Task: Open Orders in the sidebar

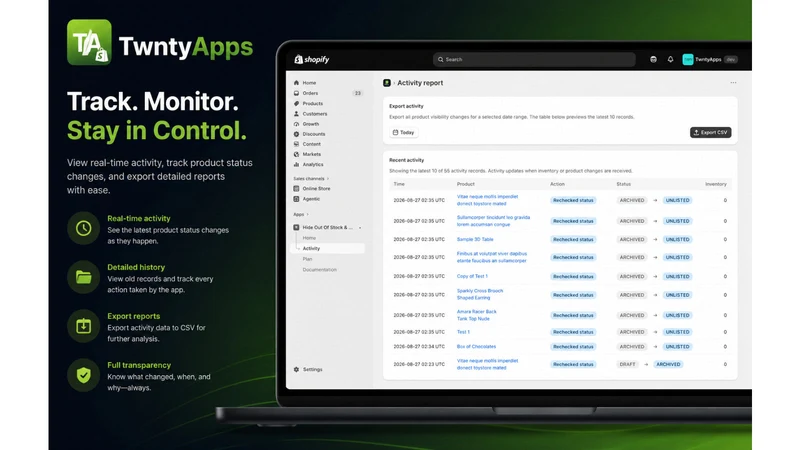Action: [310, 93]
